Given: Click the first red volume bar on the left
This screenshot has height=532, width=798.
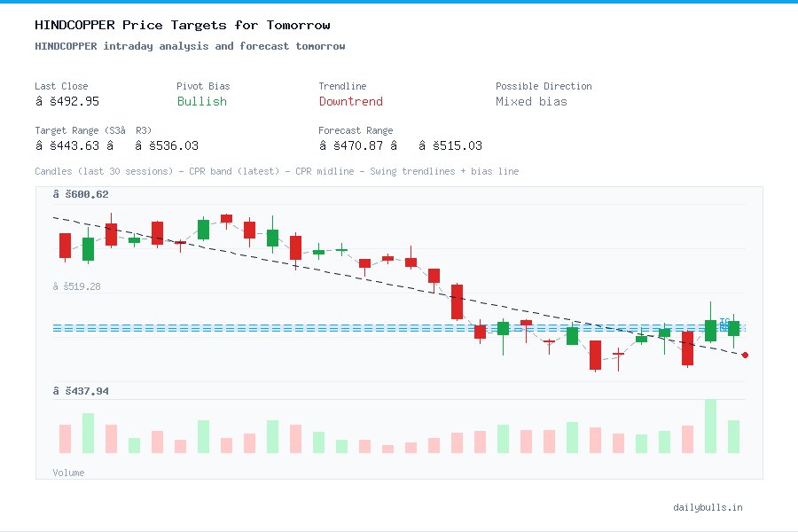Looking at the screenshot, I should [64, 437].
